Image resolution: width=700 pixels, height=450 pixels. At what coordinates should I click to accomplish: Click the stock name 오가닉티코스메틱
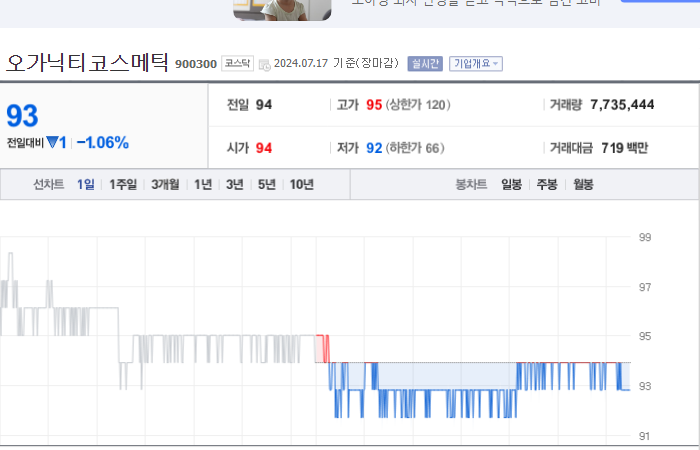87,62
